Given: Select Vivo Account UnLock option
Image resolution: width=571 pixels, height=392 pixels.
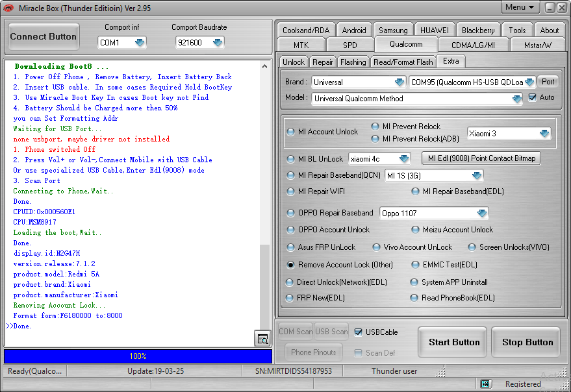Looking at the screenshot, I should point(412,247).
